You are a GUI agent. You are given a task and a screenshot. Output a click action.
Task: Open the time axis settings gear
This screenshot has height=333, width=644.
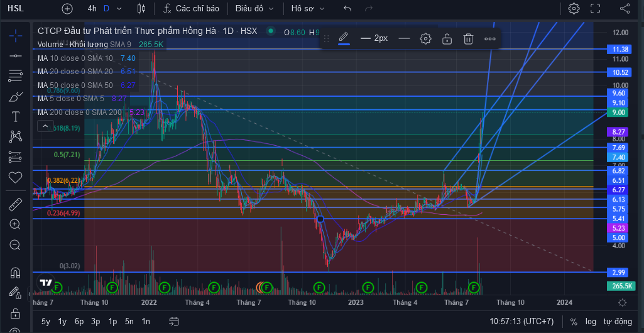622,303
